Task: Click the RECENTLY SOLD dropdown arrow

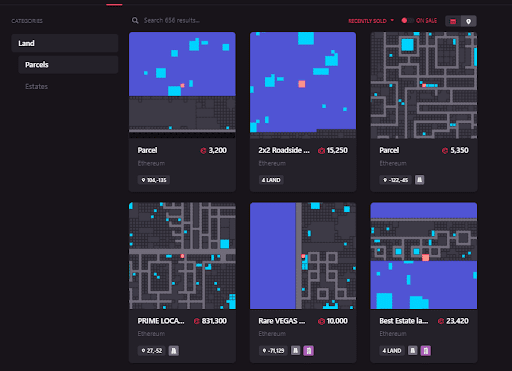Action: point(392,20)
